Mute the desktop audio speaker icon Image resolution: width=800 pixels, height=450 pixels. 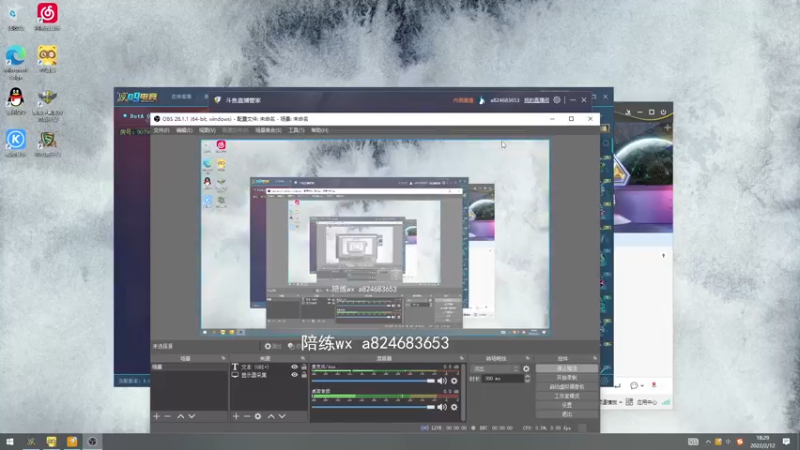tap(442, 407)
